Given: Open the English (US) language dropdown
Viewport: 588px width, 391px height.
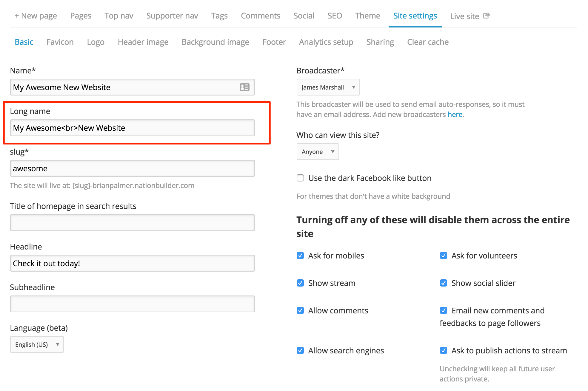Looking at the screenshot, I should (37, 344).
